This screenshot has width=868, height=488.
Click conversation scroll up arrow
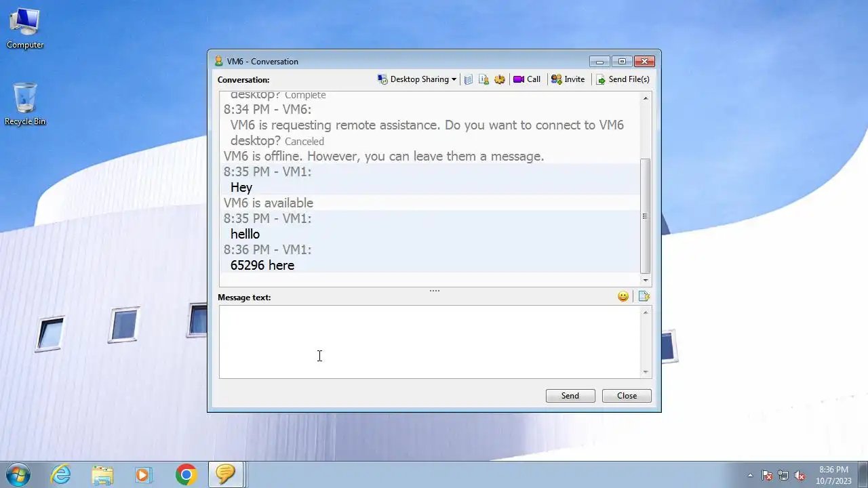tap(645, 98)
